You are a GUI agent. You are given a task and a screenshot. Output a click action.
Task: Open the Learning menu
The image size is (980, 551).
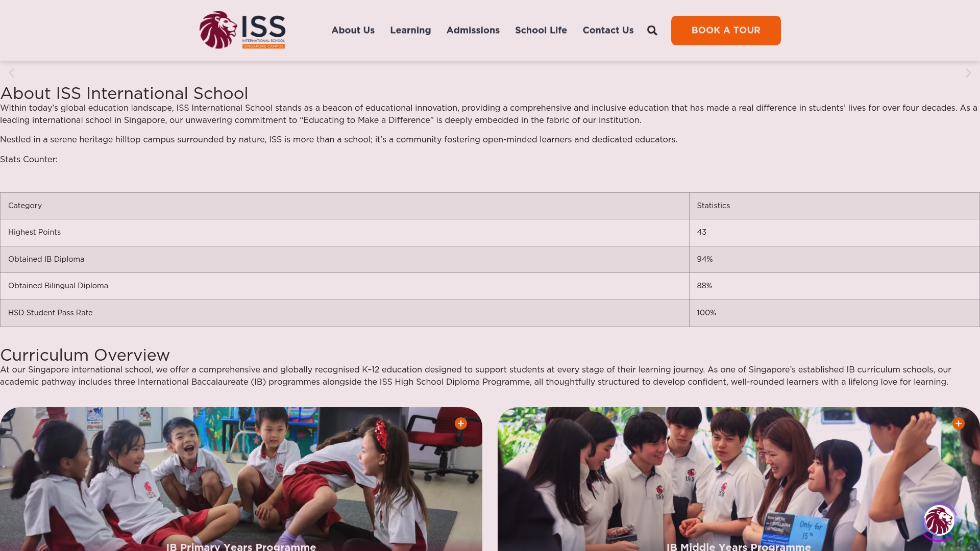410,30
